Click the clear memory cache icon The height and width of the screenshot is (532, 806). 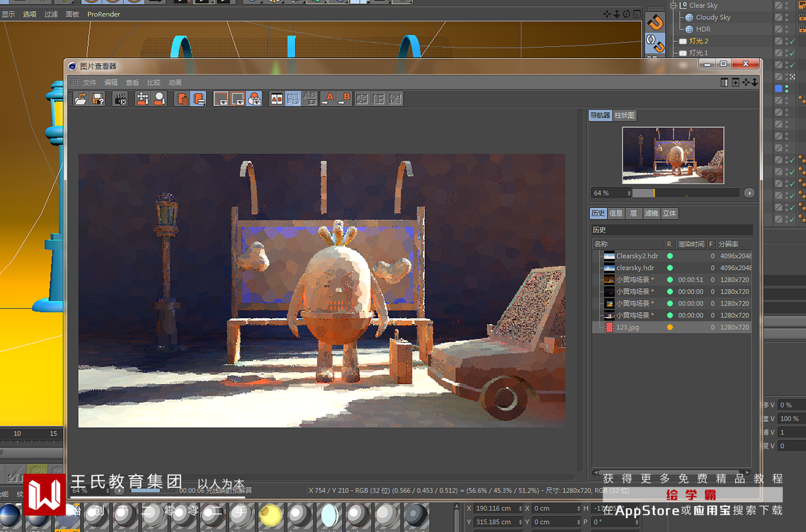tap(159, 99)
